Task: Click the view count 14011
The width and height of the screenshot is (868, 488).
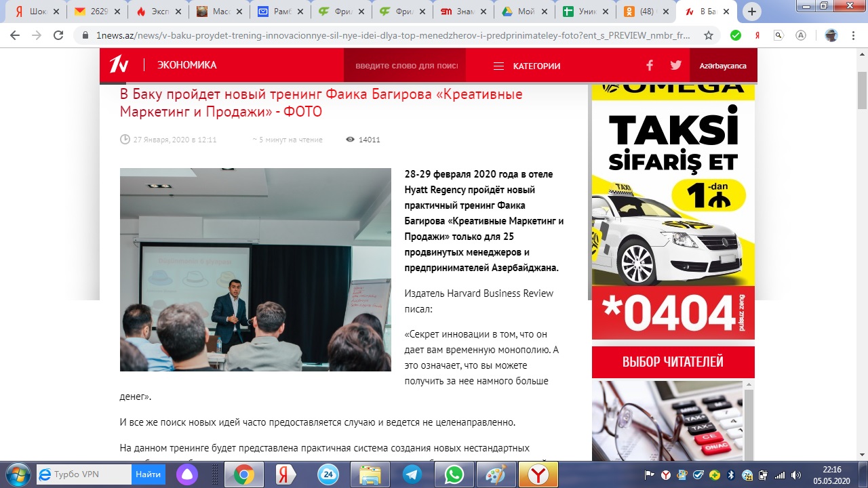Action: 369,140
